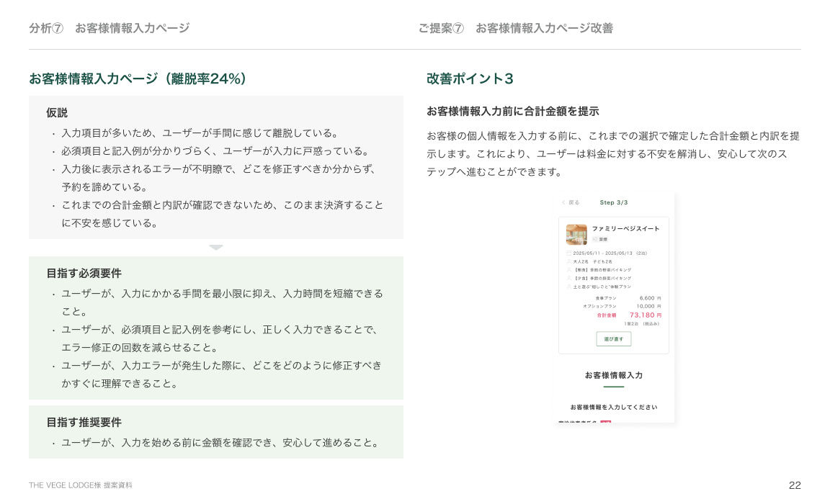830x504 pixels.
Task: Click the 禁煙 no-smoking badge
Action: (x=599, y=239)
